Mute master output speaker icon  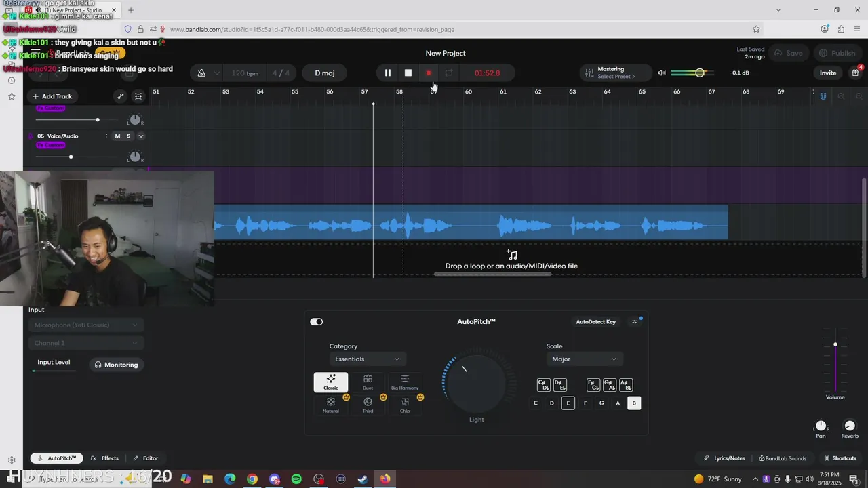[662, 73]
